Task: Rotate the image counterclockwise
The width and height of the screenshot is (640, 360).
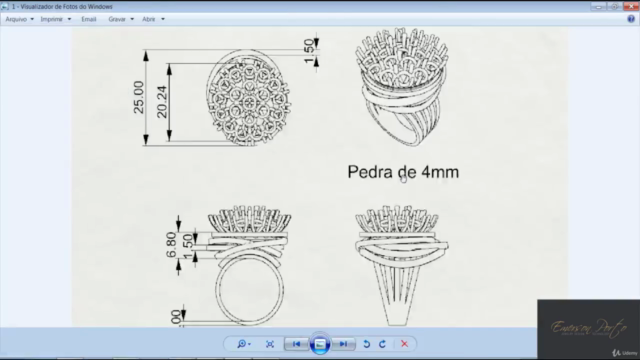Action: click(367, 344)
